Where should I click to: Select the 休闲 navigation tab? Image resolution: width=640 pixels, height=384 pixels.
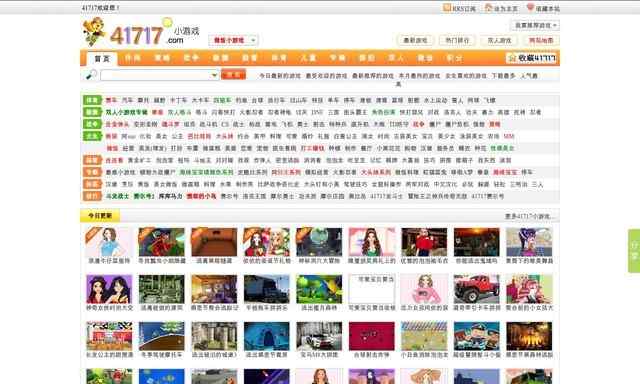tap(133, 58)
